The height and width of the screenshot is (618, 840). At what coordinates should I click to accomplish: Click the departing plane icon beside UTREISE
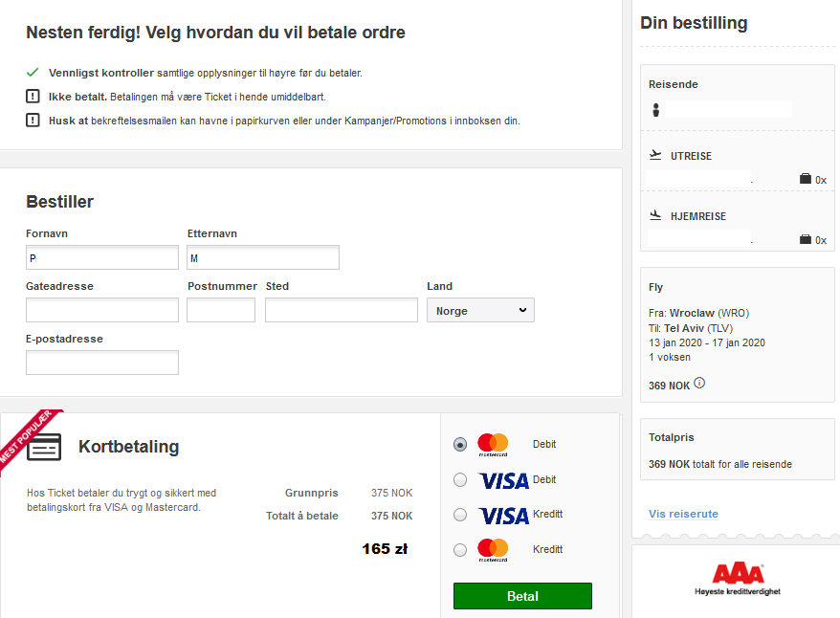[655, 155]
